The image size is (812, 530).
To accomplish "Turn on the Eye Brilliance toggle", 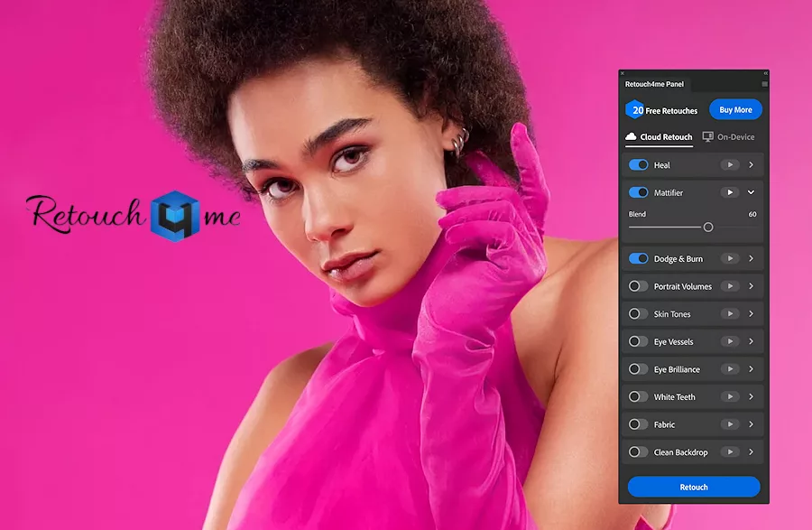I will (639, 369).
